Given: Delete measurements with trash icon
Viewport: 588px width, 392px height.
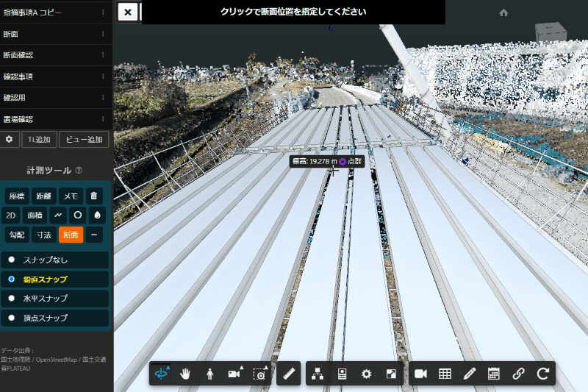Looking at the screenshot, I should 93,196.
